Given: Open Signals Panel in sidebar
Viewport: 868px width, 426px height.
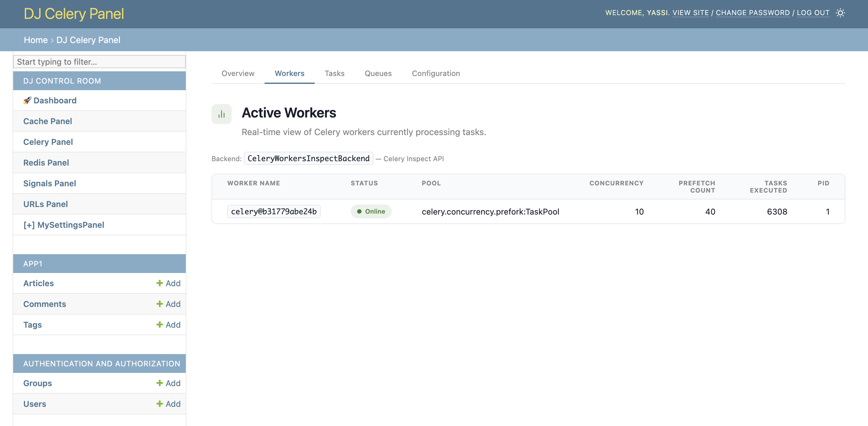Looking at the screenshot, I should [50, 183].
